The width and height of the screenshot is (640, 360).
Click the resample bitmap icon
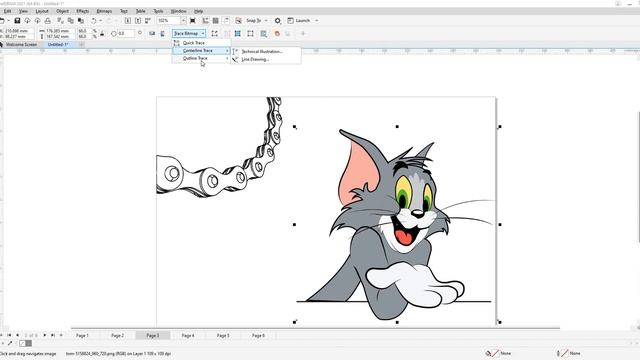click(264, 33)
